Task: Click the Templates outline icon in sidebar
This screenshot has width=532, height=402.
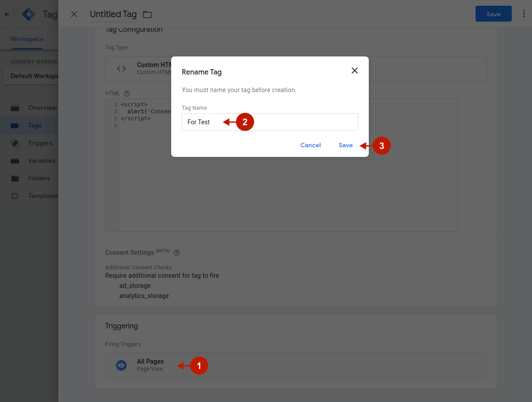Action: point(15,196)
